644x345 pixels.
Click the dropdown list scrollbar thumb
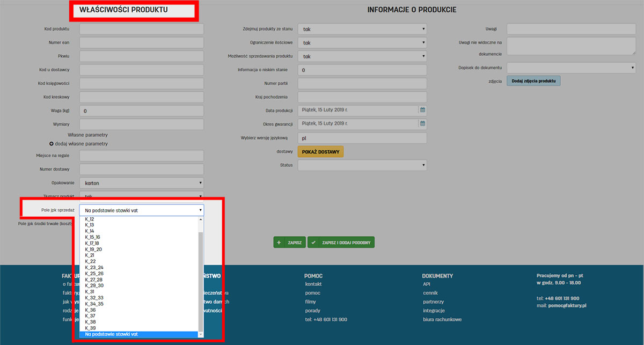tap(201, 279)
